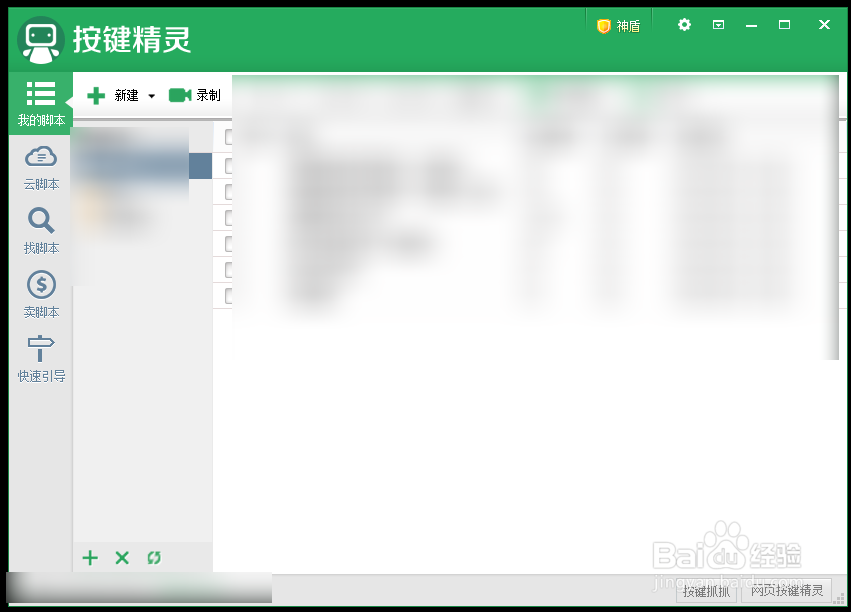
Task: Click the 神盾 shield icon in the title bar
Action: coord(618,26)
